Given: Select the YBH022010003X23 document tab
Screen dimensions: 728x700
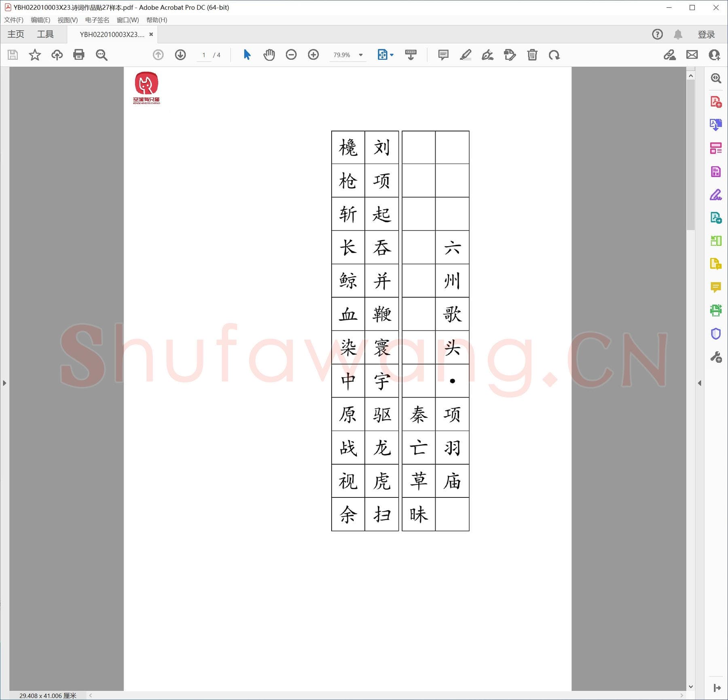Looking at the screenshot, I should pos(112,34).
